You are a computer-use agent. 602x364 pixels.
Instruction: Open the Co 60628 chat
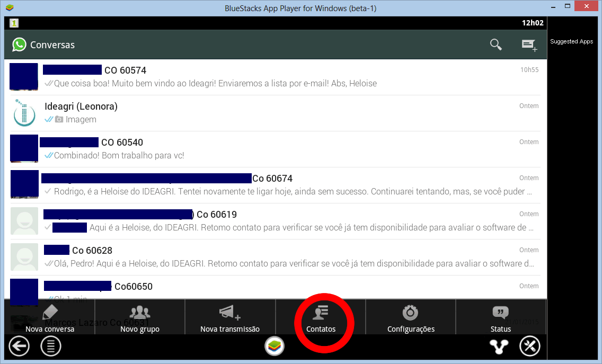point(275,258)
